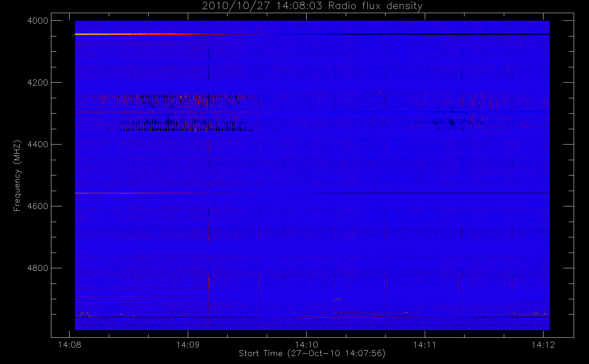The width and height of the screenshot is (589, 364).
Task: Click the 4200 frequency tick label
Action: point(38,83)
